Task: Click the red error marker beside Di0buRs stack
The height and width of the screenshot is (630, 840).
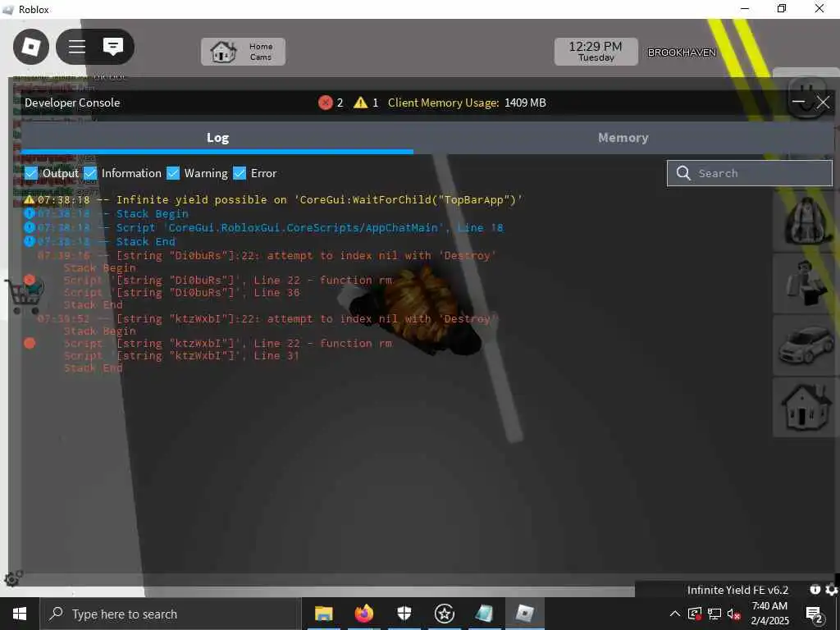Action: (x=30, y=280)
